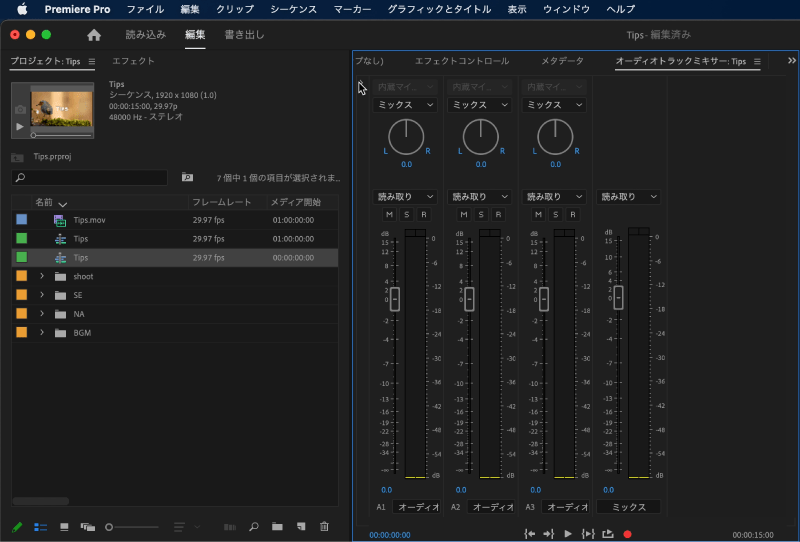Open A2 output assignment ミックス dropdown
800x542 pixels.
(479, 105)
